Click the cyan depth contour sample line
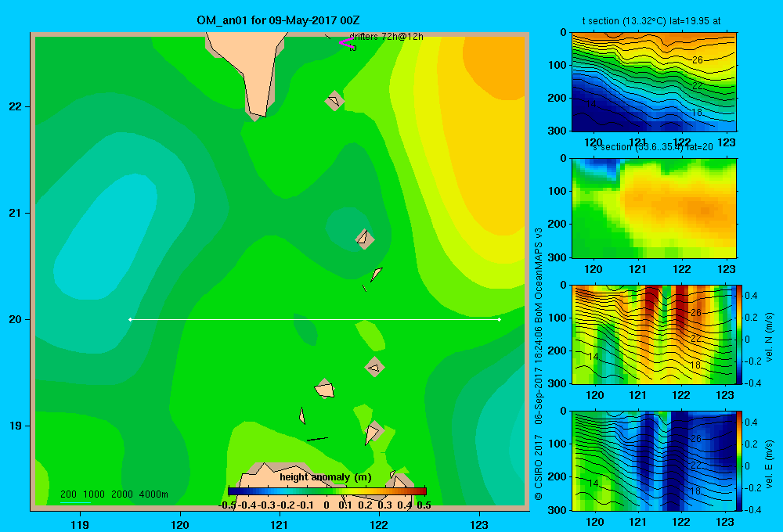 [x=75, y=502]
